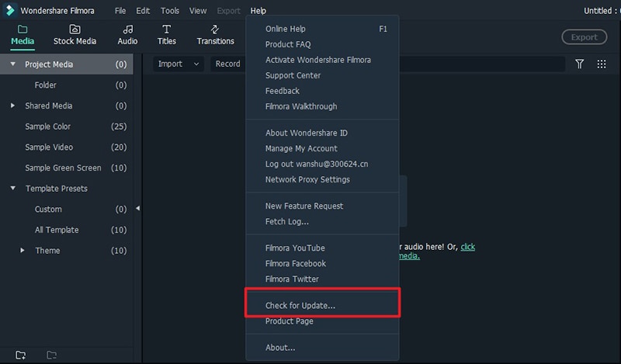This screenshot has width=621, height=364.
Task: Select Check for Update...
Action: tap(322, 305)
